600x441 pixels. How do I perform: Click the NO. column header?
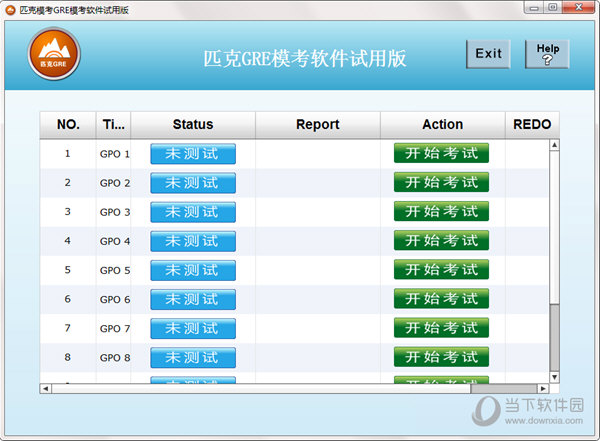point(68,125)
